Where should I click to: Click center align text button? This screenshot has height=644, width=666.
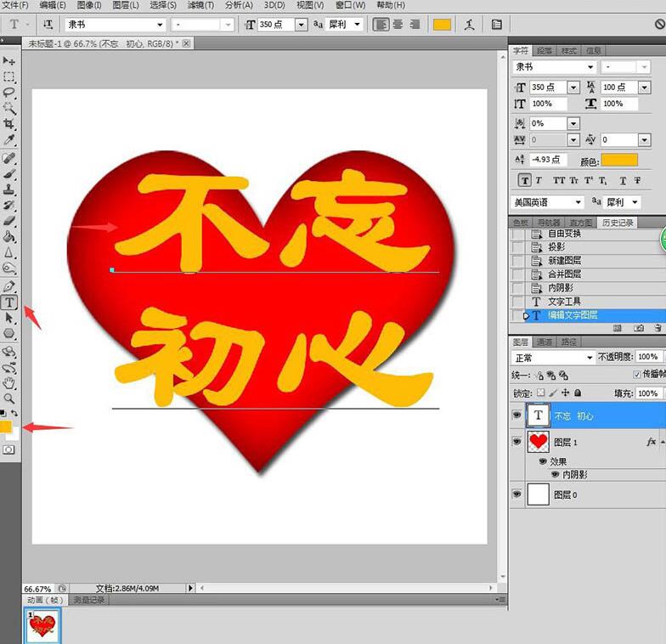point(398,25)
